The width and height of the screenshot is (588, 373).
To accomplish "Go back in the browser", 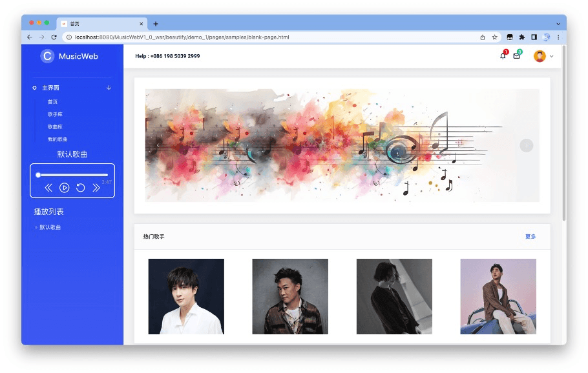I will [30, 37].
